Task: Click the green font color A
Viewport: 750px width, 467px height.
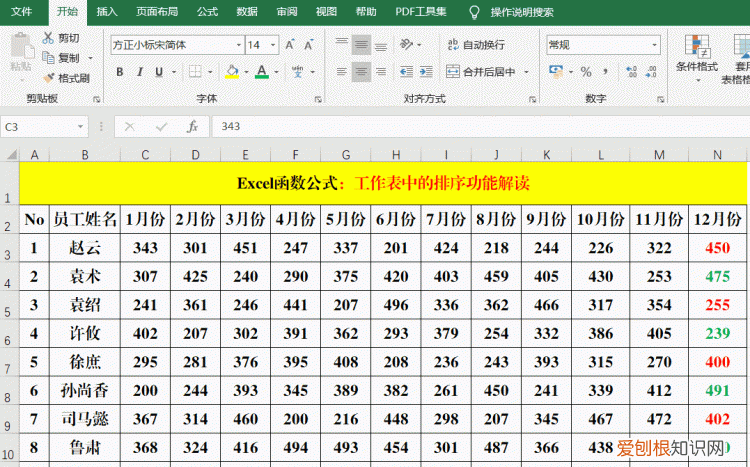Action: [262, 72]
